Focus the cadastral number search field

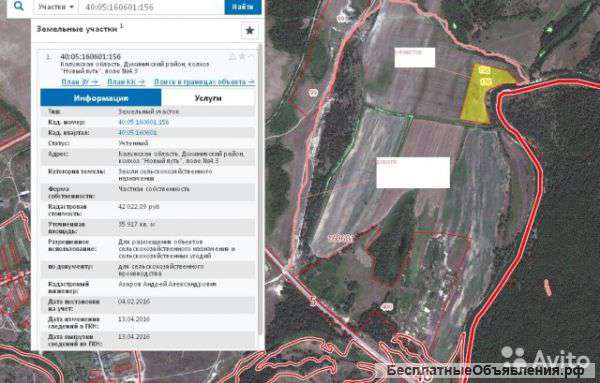151,7
